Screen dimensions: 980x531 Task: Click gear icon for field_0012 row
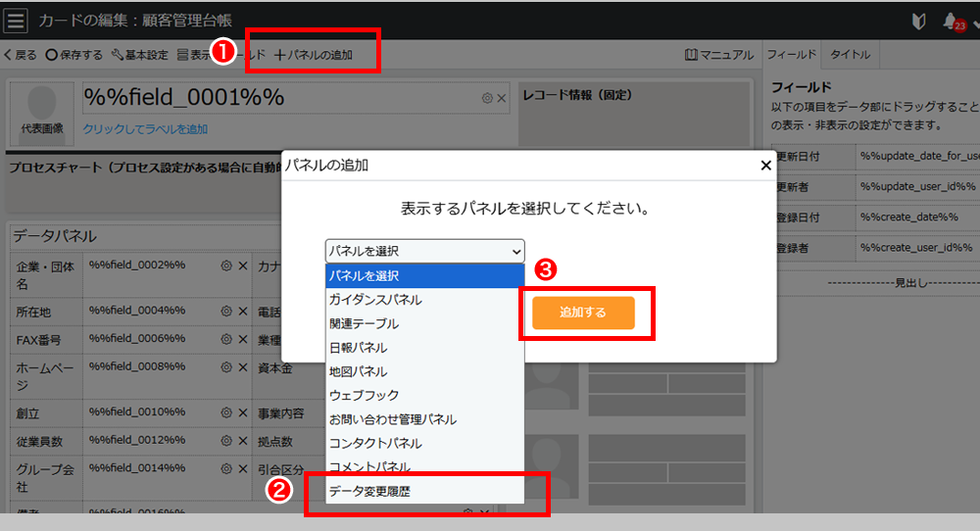[226, 441]
